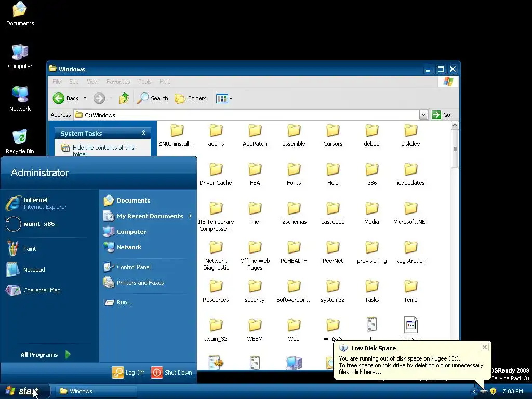Open Control Panel from the Start menu
The height and width of the screenshot is (399, 532).
[x=127, y=267]
